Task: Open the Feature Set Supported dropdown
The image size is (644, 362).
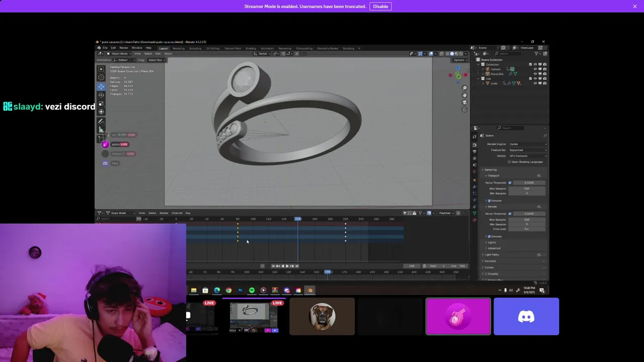Action: [527, 150]
